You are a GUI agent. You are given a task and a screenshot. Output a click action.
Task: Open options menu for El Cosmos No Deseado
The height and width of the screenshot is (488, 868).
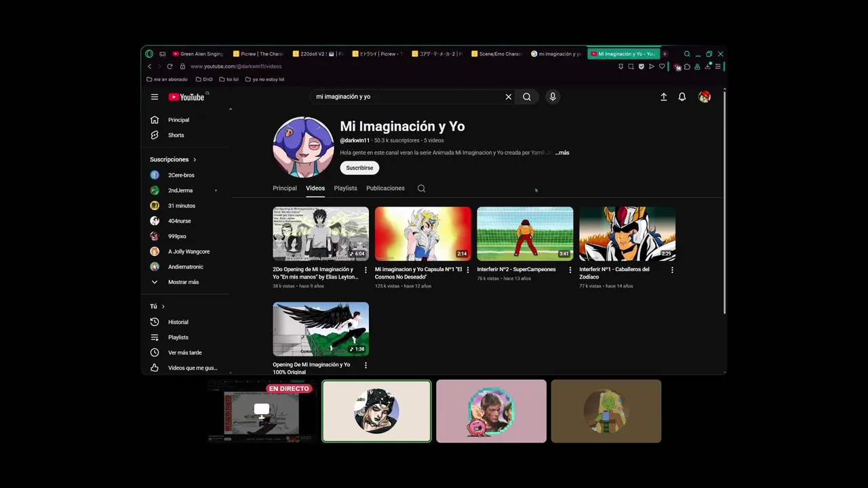click(x=468, y=270)
